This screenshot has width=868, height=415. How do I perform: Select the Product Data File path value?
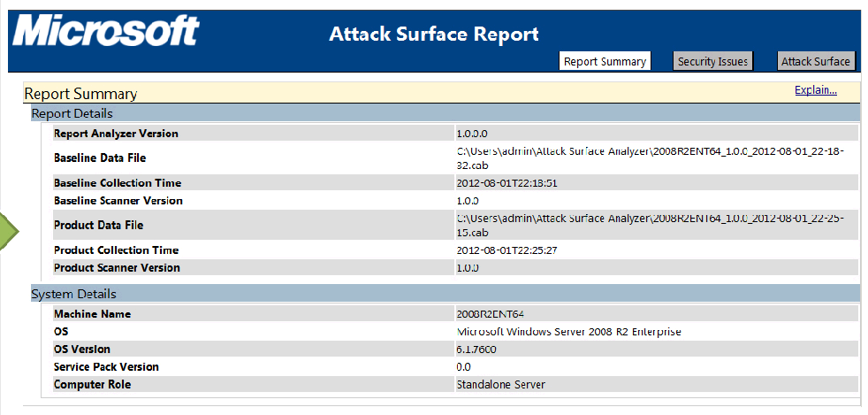651,225
